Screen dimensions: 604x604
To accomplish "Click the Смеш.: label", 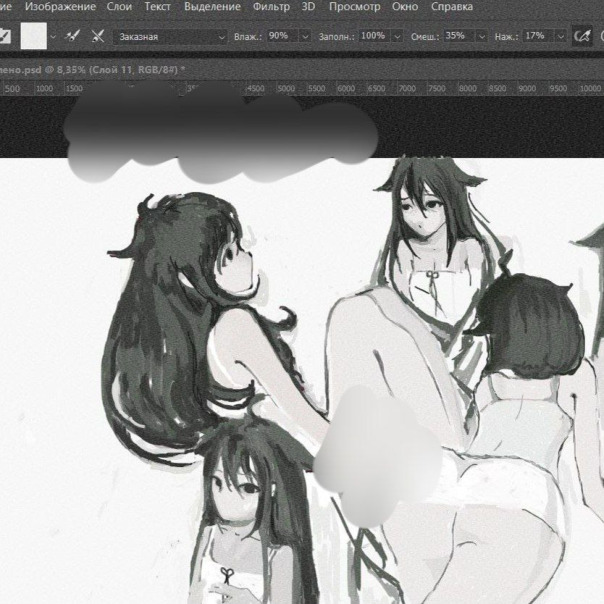I will (x=425, y=37).
